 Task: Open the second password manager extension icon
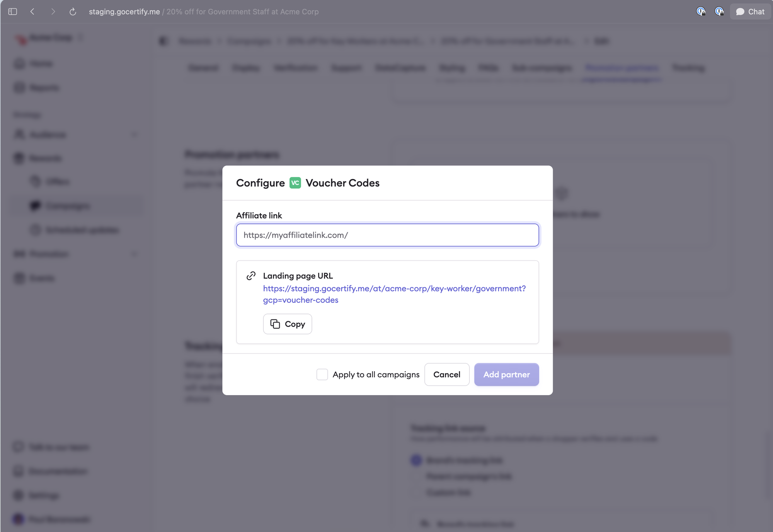pos(719,12)
